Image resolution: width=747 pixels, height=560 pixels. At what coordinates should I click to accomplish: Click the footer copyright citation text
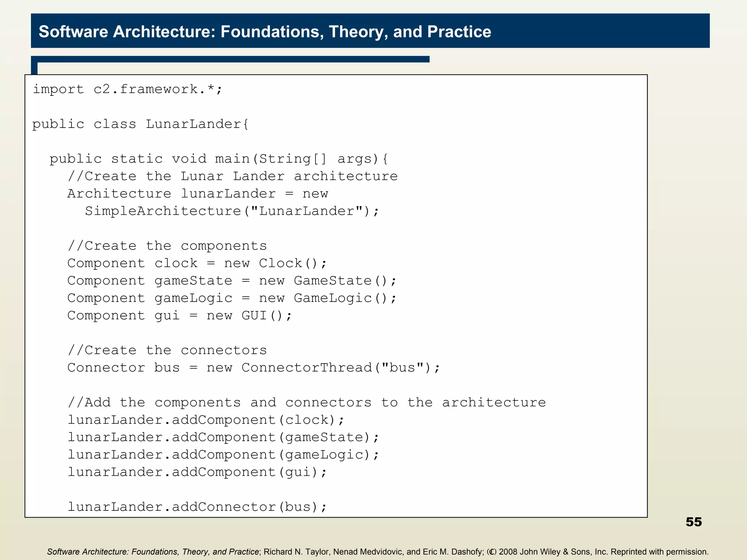(x=378, y=552)
